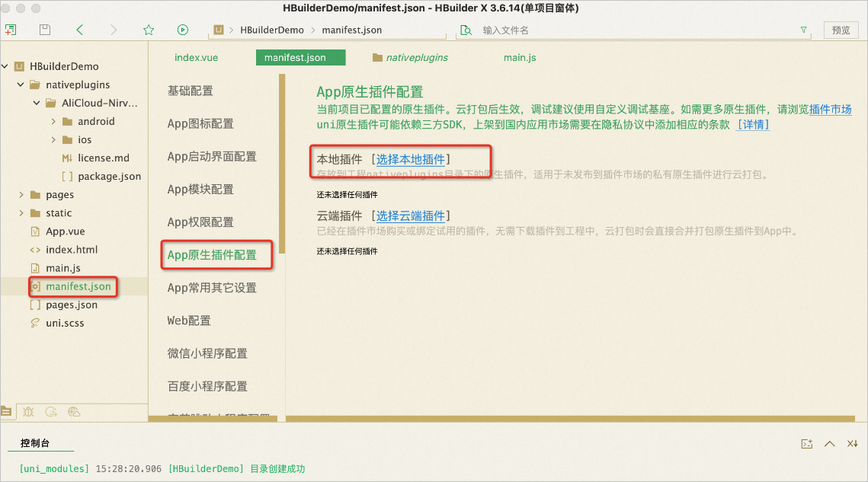Click the 预览 preview button

pos(841,30)
